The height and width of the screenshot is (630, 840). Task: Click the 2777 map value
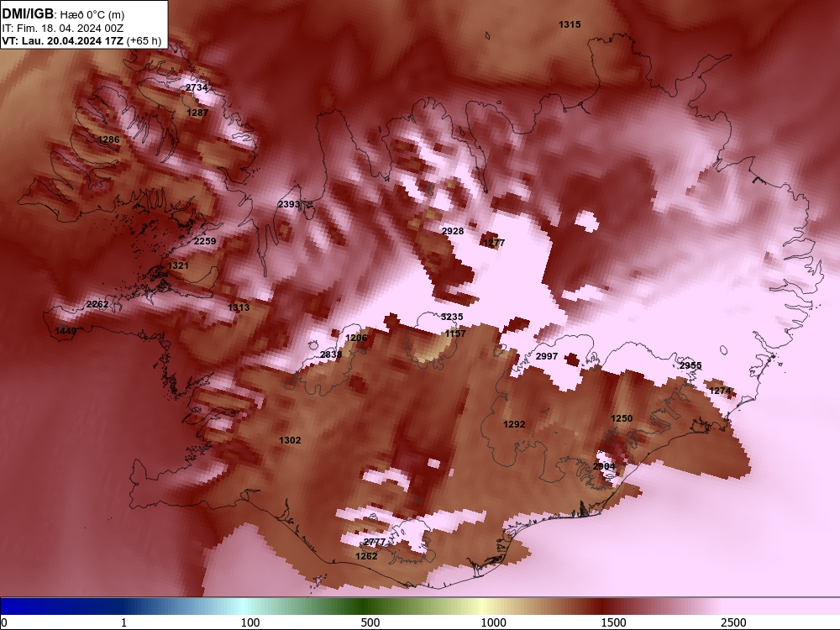click(x=375, y=542)
